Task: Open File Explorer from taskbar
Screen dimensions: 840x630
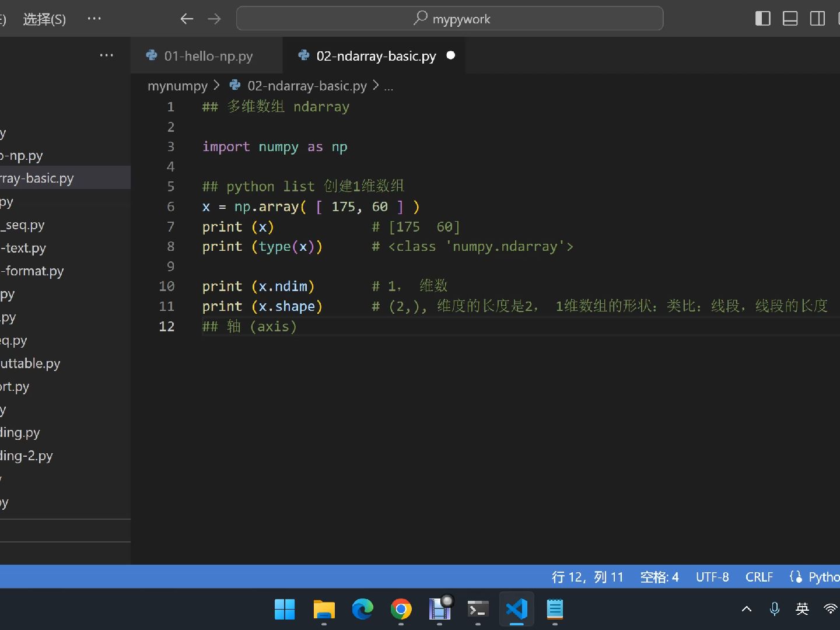Action: tap(324, 610)
